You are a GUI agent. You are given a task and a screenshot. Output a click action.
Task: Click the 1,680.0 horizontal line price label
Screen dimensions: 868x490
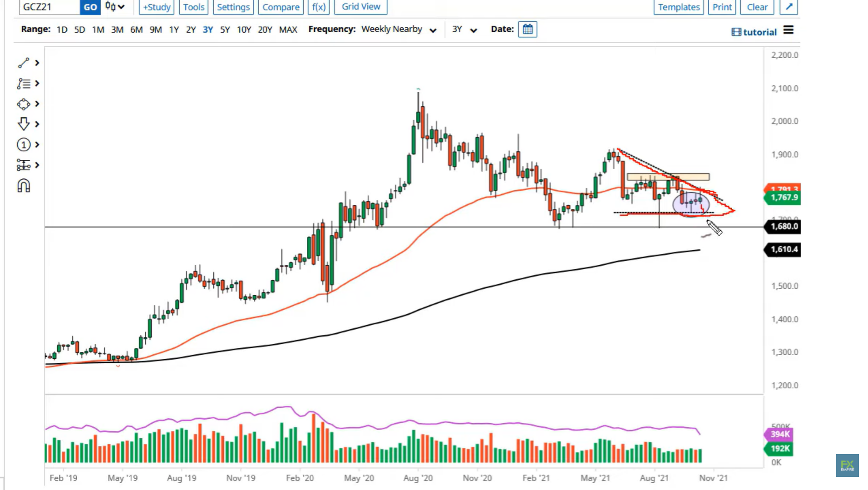tap(783, 226)
